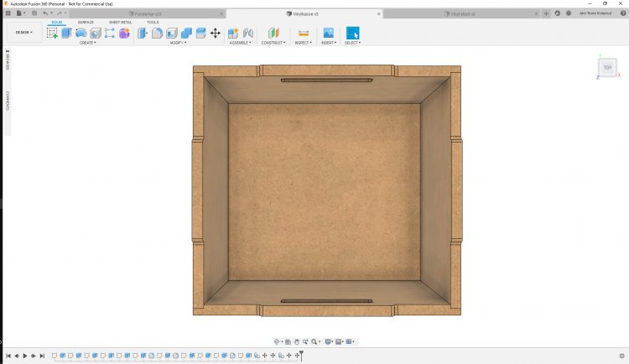Click the TOP face of view cube
The image size is (629, 364).
[607, 68]
